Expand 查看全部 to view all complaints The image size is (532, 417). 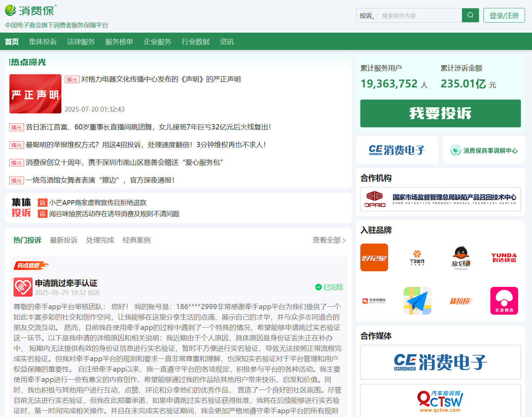(329, 240)
